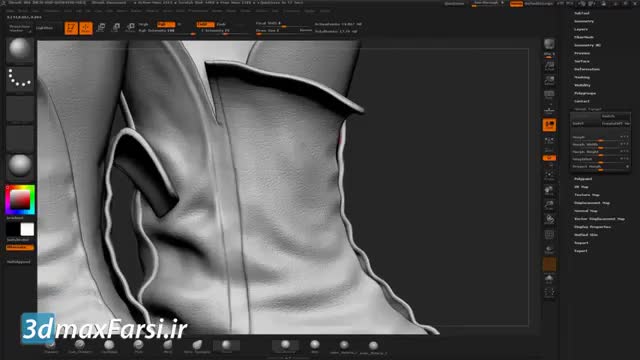
Task: Toggle the orange Rgb button
Action: tap(166, 24)
